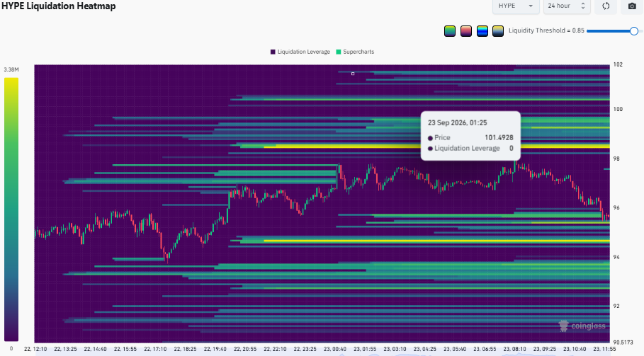
Task: Click the vertical color scale gradient bar
Action: [11, 209]
